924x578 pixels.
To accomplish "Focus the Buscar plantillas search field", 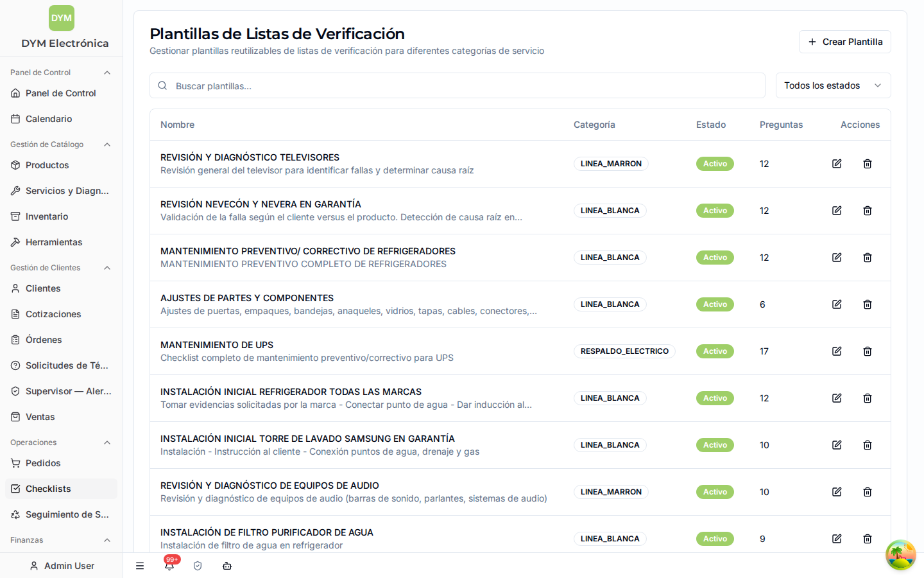I will pyautogui.click(x=457, y=85).
